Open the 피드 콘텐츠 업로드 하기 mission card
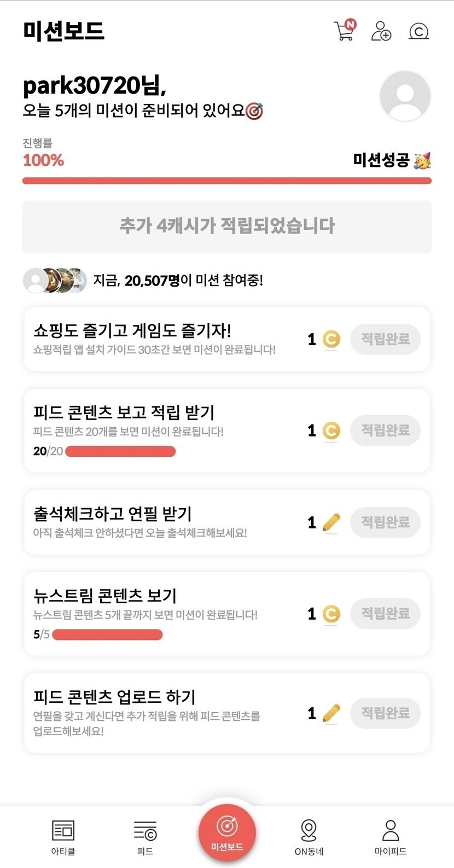 pos(164,713)
